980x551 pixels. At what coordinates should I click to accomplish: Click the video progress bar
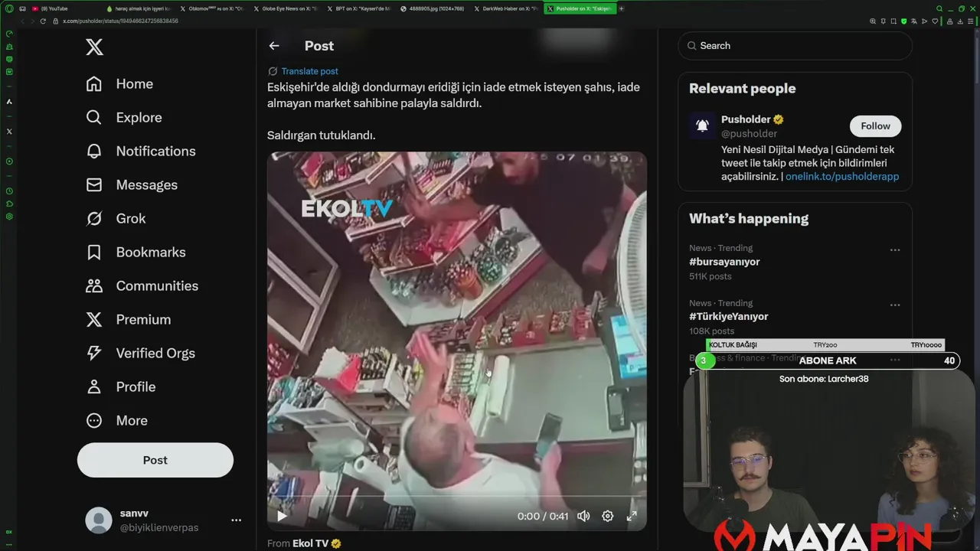(x=457, y=497)
